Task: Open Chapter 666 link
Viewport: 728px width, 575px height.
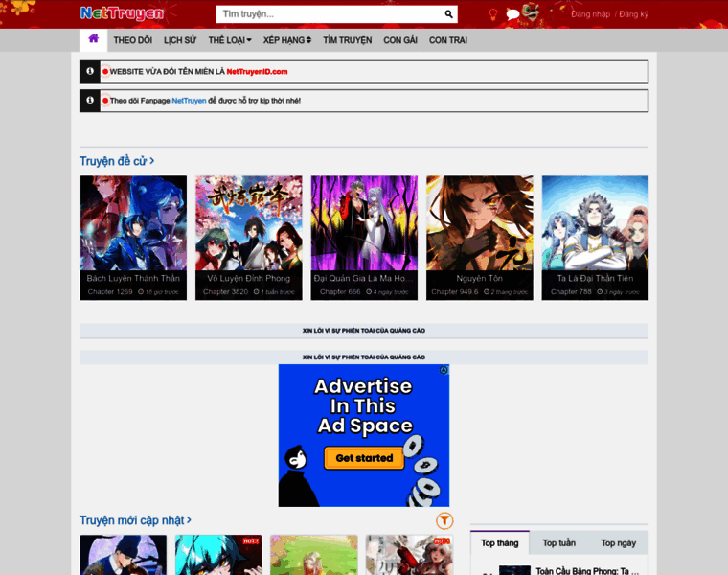Action: pyautogui.click(x=340, y=292)
